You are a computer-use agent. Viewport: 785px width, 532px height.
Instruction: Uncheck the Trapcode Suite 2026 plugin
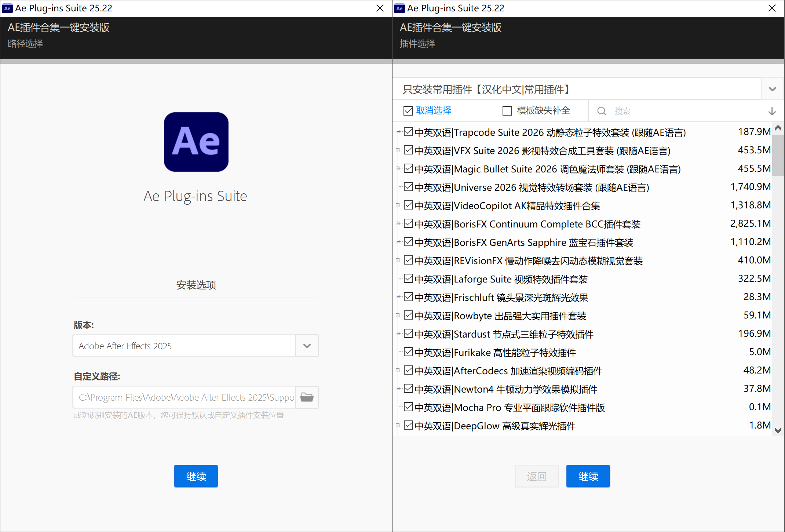[x=408, y=132]
